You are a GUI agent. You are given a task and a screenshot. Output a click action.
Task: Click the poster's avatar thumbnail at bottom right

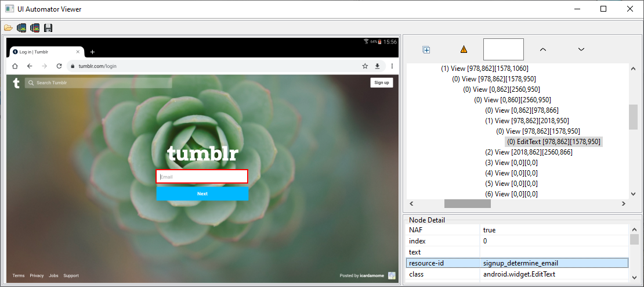click(x=392, y=275)
